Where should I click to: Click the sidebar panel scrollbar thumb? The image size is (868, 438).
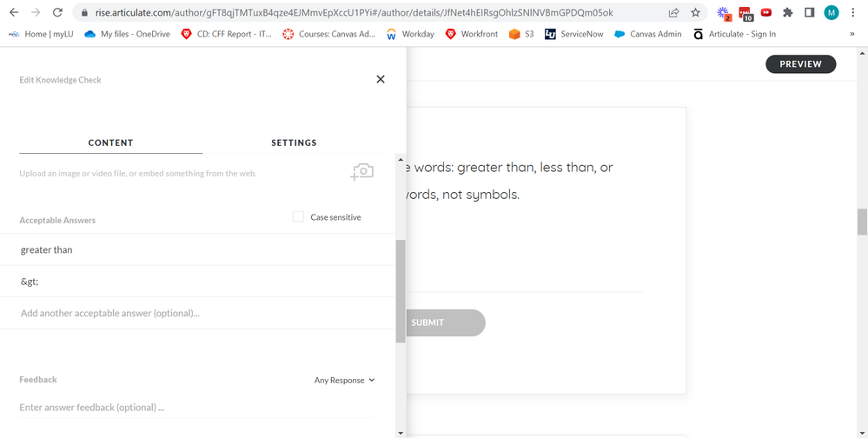pyautogui.click(x=401, y=291)
